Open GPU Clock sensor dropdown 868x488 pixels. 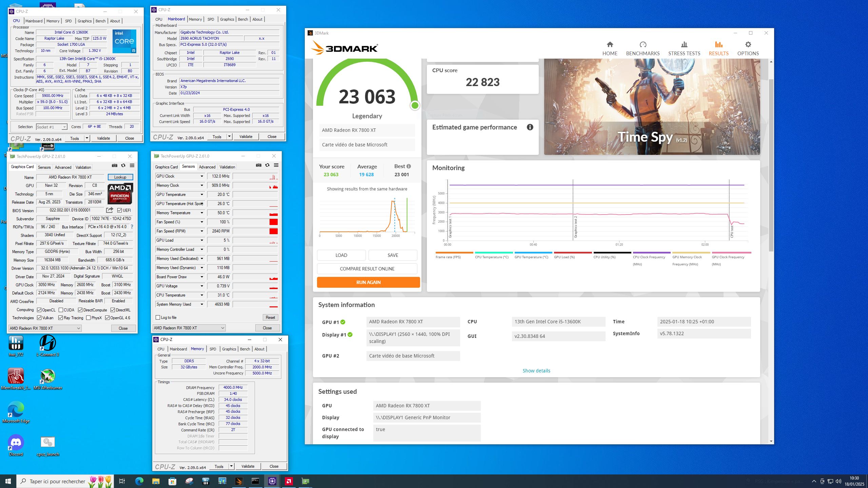click(201, 176)
